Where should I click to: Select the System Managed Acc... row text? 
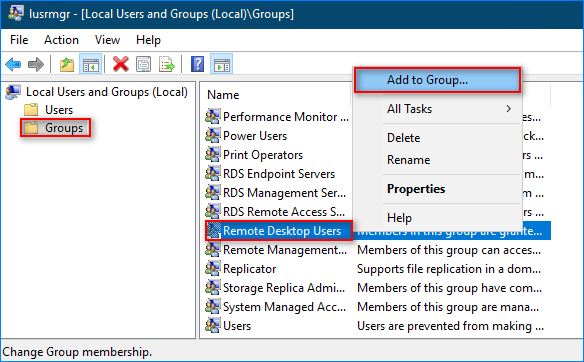tap(285, 307)
